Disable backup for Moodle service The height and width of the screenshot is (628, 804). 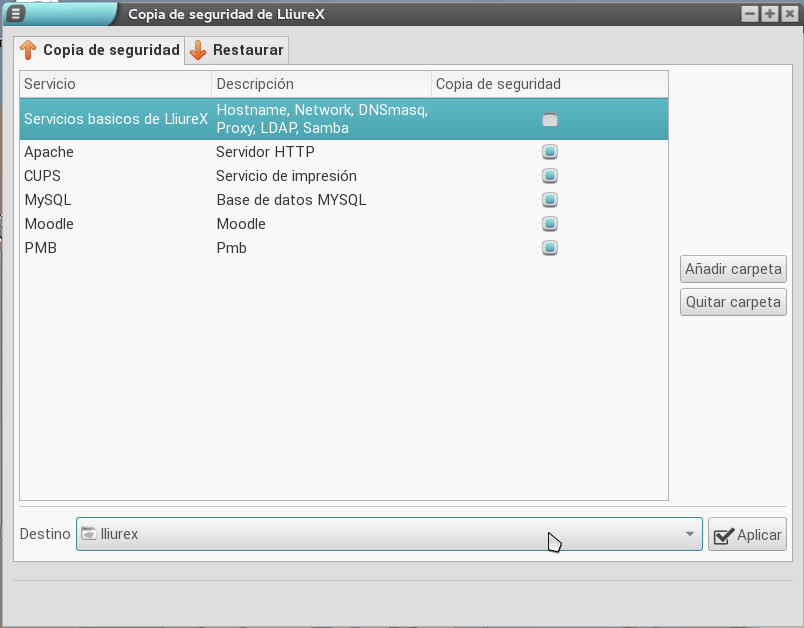tap(549, 224)
